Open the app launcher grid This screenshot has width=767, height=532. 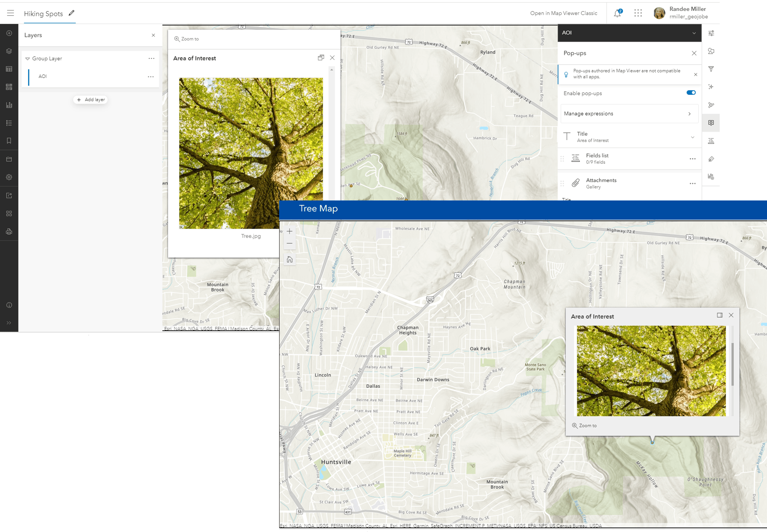pyautogui.click(x=638, y=13)
